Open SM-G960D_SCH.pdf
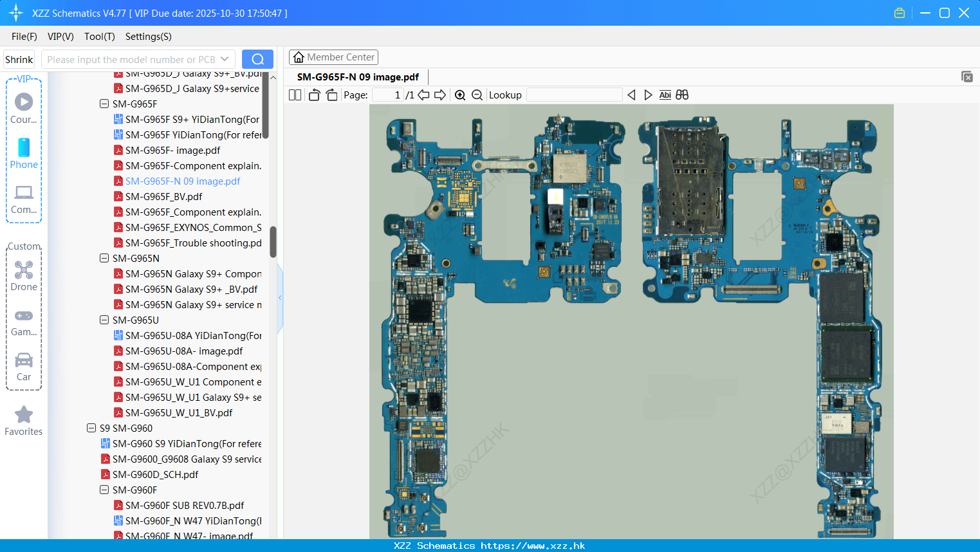 coord(155,474)
